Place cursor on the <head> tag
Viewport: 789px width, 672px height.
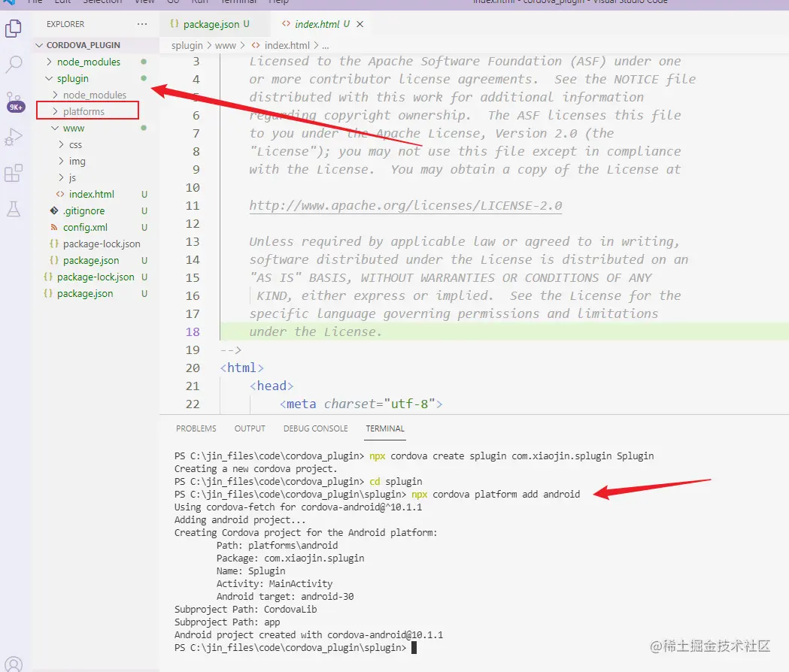coord(272,386)
